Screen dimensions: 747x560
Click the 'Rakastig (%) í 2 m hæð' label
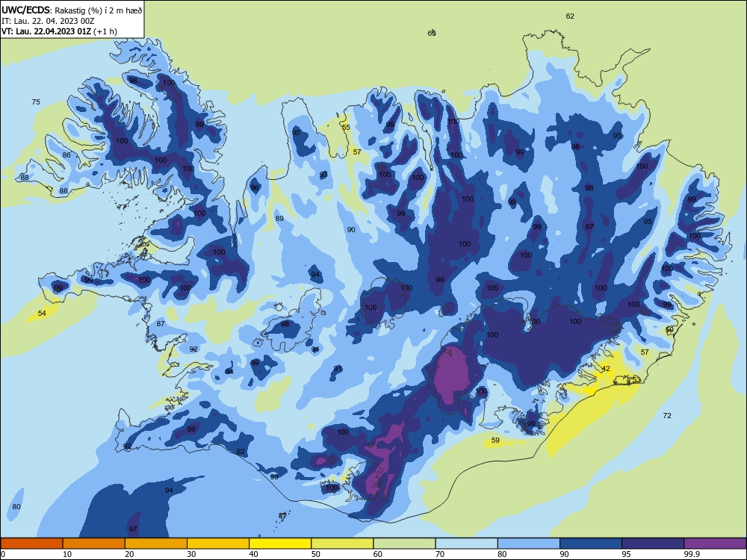pyautogui.click(x=98, y=10)
